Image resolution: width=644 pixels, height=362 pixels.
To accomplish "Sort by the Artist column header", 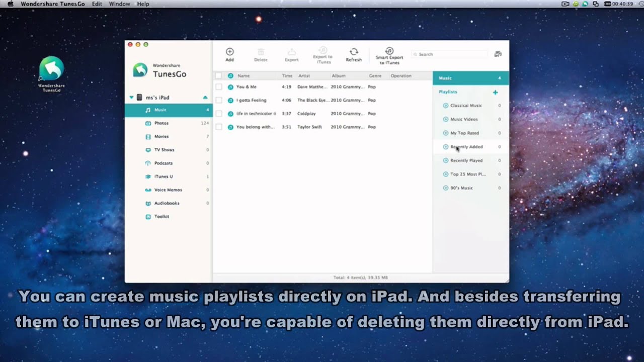I will click(x=304, y=76).
